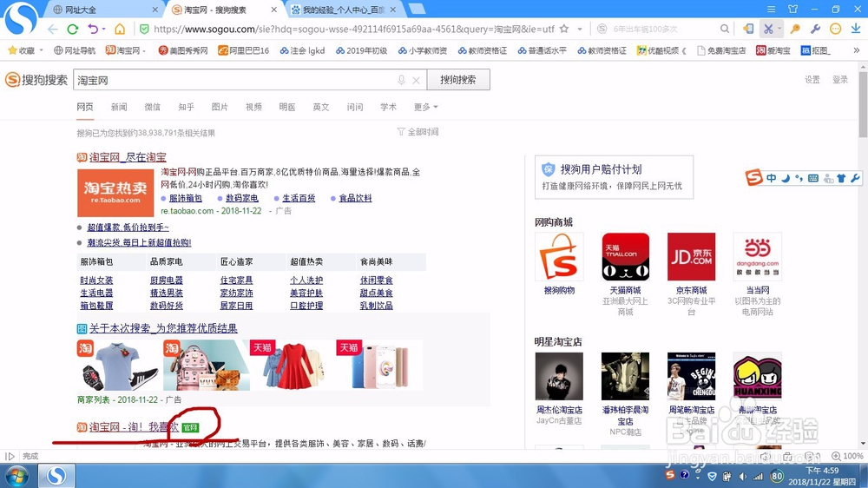Switch to the 网址大全 tab
The width and height of the screenshot is (868, 488).
[x=80, y=10]
